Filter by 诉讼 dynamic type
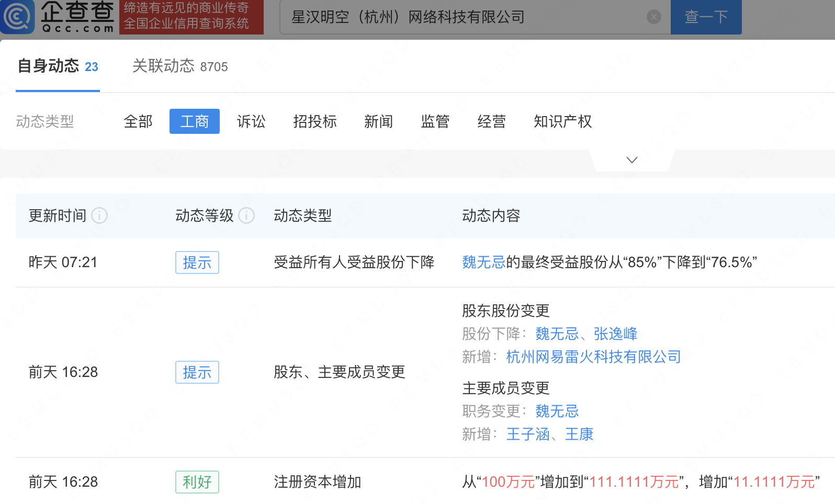Viewport: 835px width, 504px height. [x=251, y=121]
